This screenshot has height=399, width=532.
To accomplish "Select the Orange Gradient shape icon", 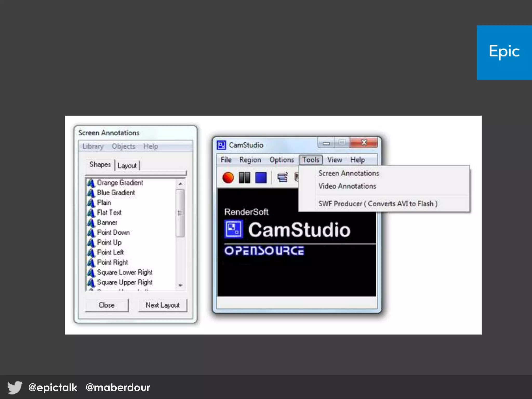I will [x=91, y=183].
